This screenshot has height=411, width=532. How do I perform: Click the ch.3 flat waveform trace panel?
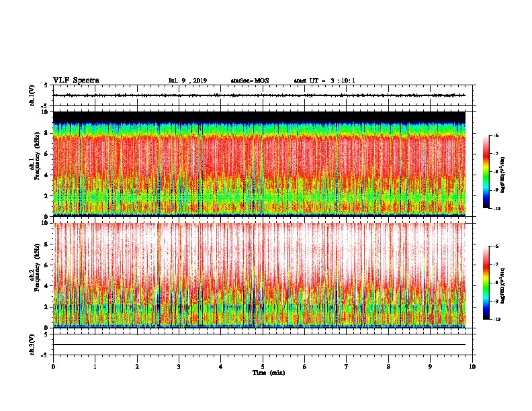point(263,345)
